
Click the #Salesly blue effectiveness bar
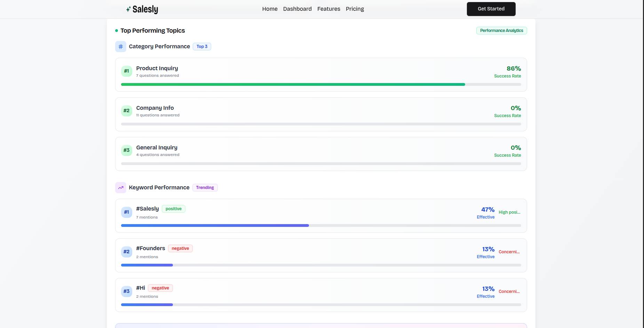[215, 225]
